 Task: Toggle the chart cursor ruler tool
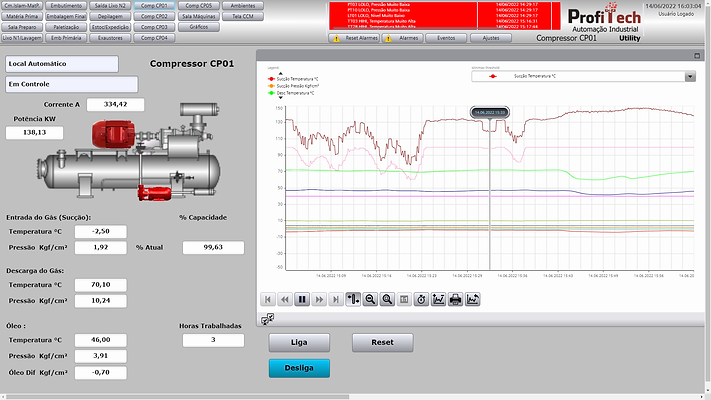click(x=353, y=299)
